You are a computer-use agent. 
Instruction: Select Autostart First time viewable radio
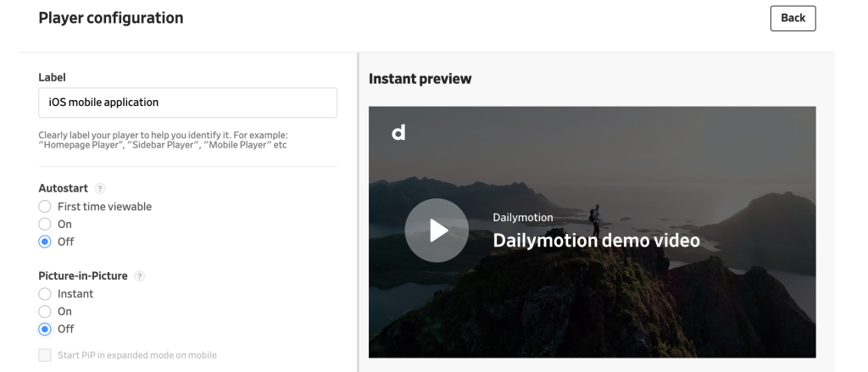click(x=45, y=207)
